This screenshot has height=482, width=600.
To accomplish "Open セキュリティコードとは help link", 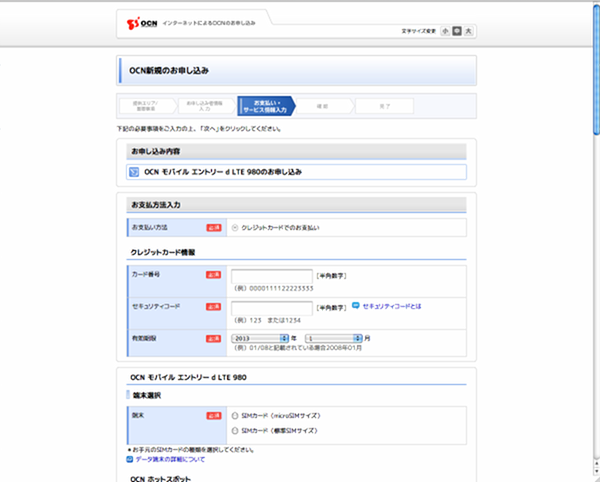I will 392,306.
